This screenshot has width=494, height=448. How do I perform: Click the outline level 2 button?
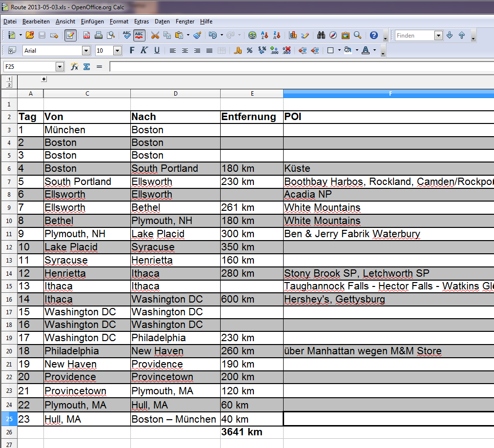(x=9, y=85)
